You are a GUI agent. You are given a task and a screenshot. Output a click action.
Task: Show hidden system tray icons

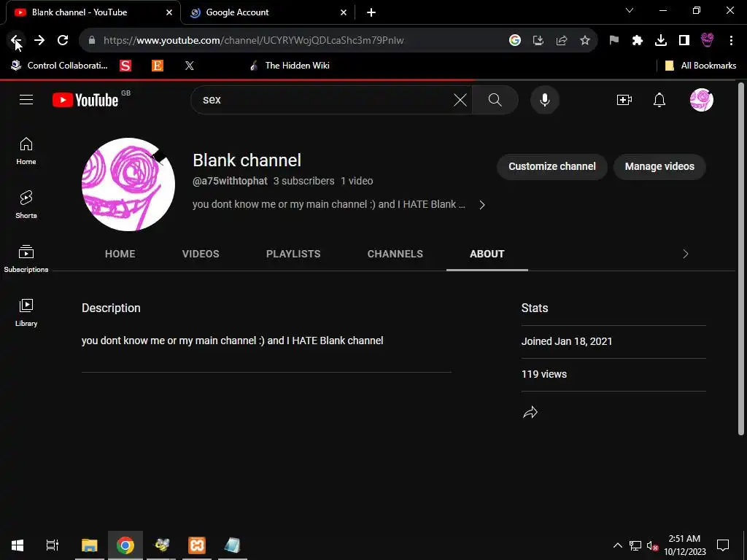click(617, 545)
